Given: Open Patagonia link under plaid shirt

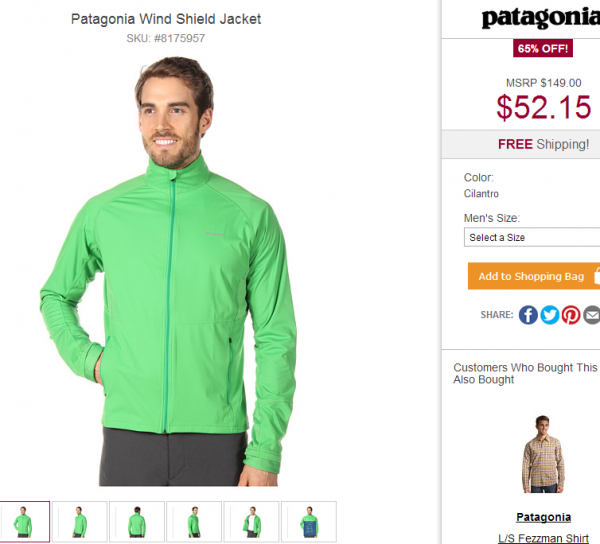Looking at the screenshot, I should coord(543,517).
